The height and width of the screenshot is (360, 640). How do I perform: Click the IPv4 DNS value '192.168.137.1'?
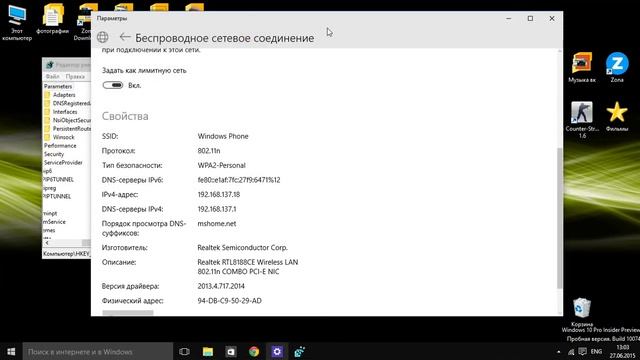click(x=217, y=209)
